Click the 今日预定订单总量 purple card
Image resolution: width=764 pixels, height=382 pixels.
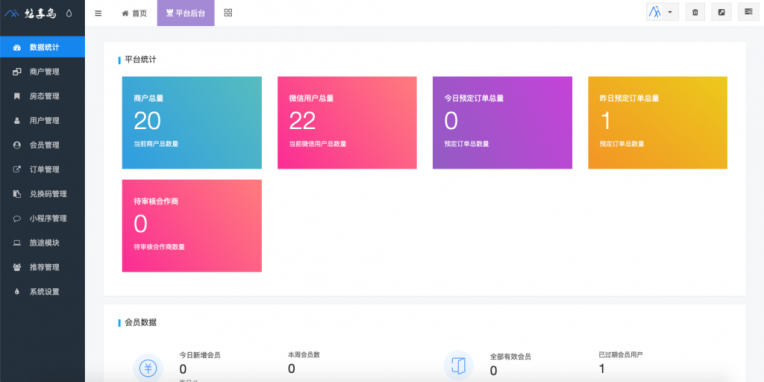(x=502, y=122)
